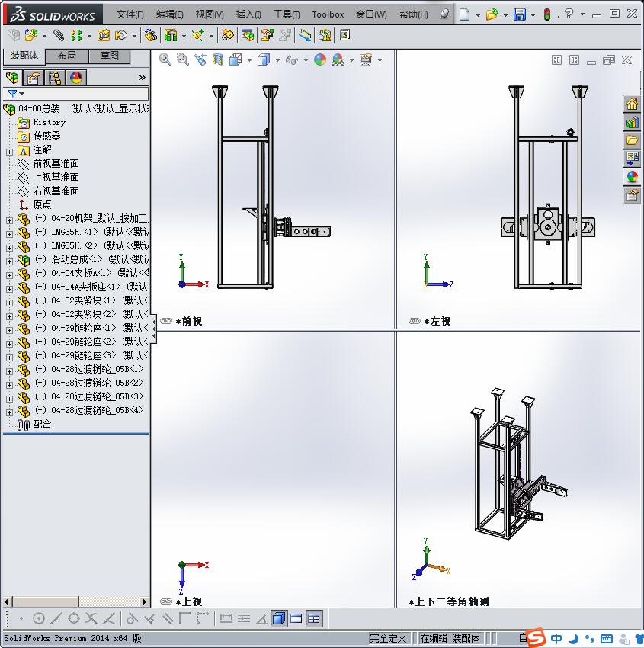Image resolution: width=644 pixels, height=648 pixels.
Task: Click Open folder icon in title bar
Action: (492, 15)
